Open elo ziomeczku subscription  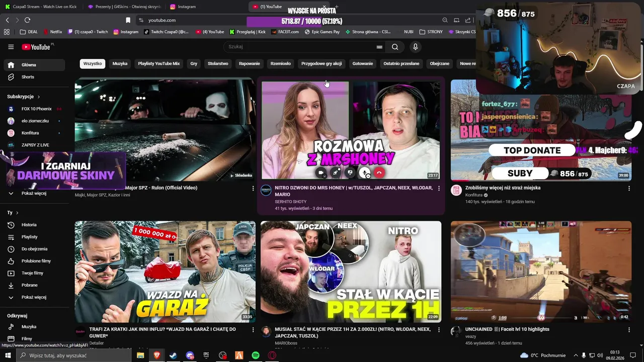click(34, 121)
